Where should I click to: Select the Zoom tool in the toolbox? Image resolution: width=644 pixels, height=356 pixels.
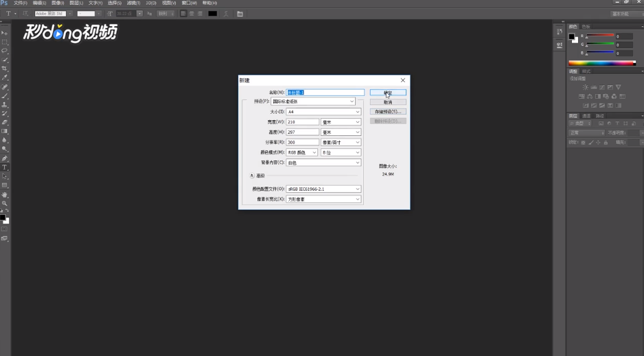5,204
